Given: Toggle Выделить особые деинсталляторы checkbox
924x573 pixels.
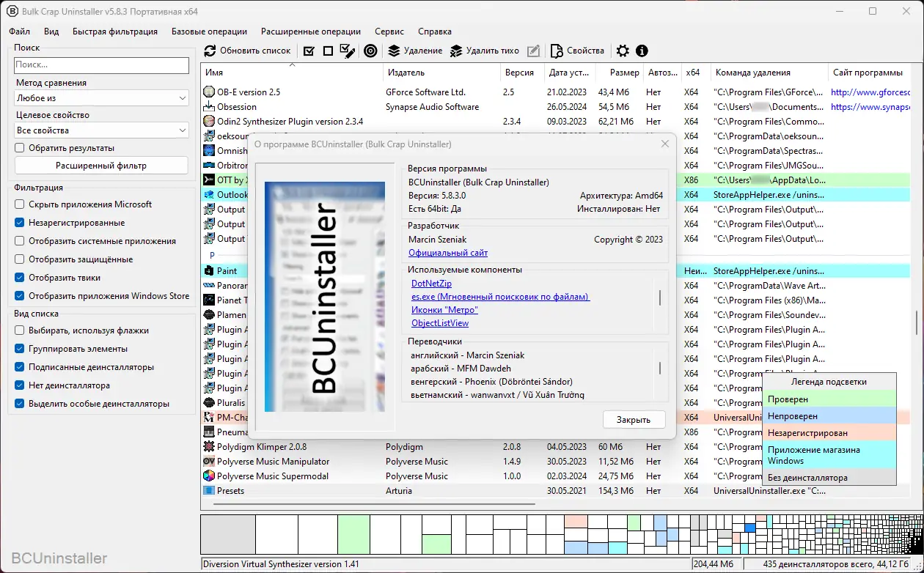Looking at the screenshot, I should pos(20,404).
